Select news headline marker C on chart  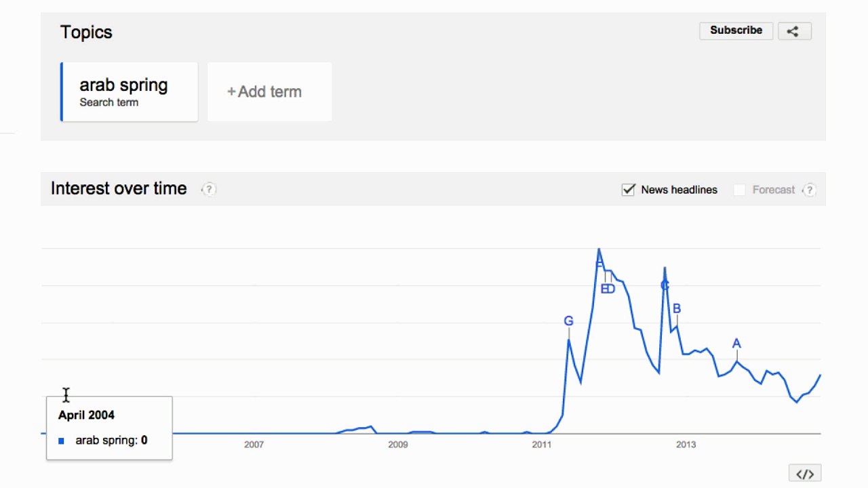[665, 286]
